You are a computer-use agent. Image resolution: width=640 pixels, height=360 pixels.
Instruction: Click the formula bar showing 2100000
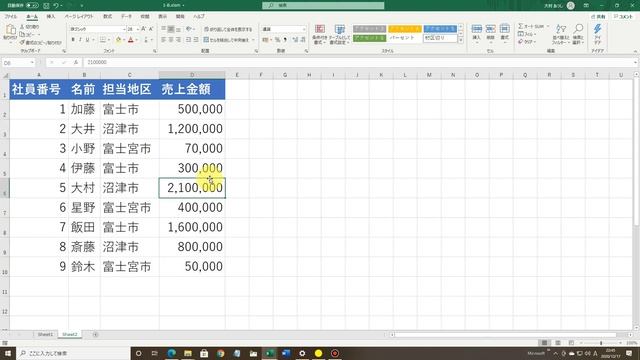pyautogui.click(x=359, y=62)
